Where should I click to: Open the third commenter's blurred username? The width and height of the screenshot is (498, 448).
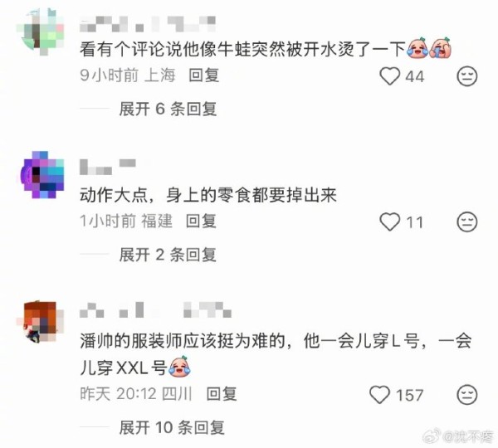pyautogui.click(x=155, y=310)
